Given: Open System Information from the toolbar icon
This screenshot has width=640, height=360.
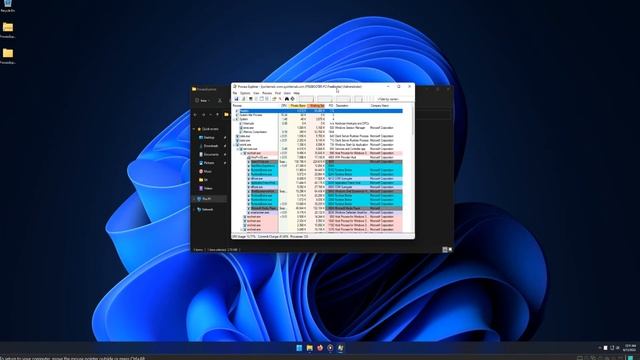Looking at the screenshot, I should [250, 99].
